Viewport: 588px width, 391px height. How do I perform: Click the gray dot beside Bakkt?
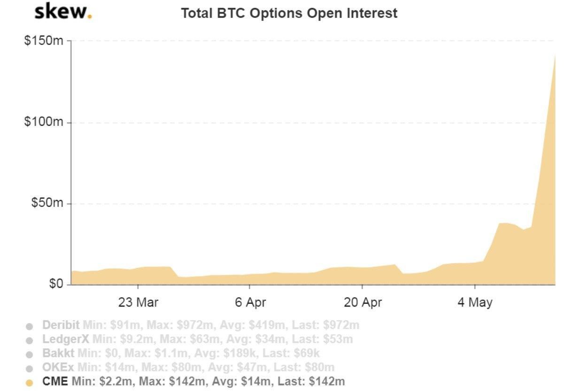pyautogui.click(x=29, y=354)
